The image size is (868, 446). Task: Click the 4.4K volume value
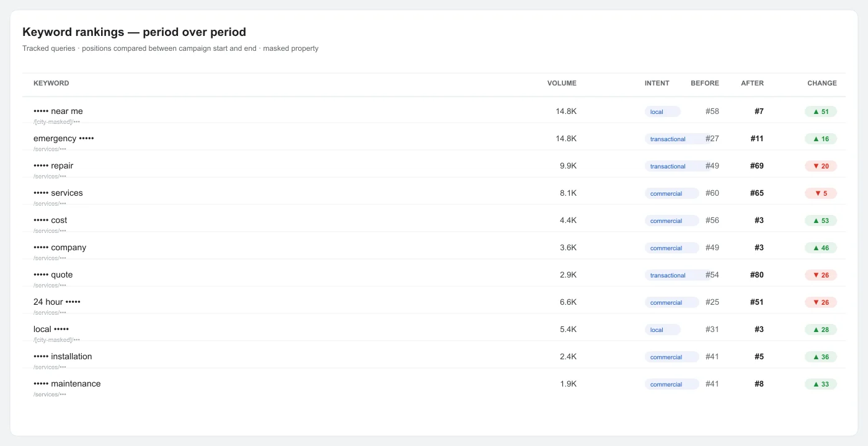[568, 221]
